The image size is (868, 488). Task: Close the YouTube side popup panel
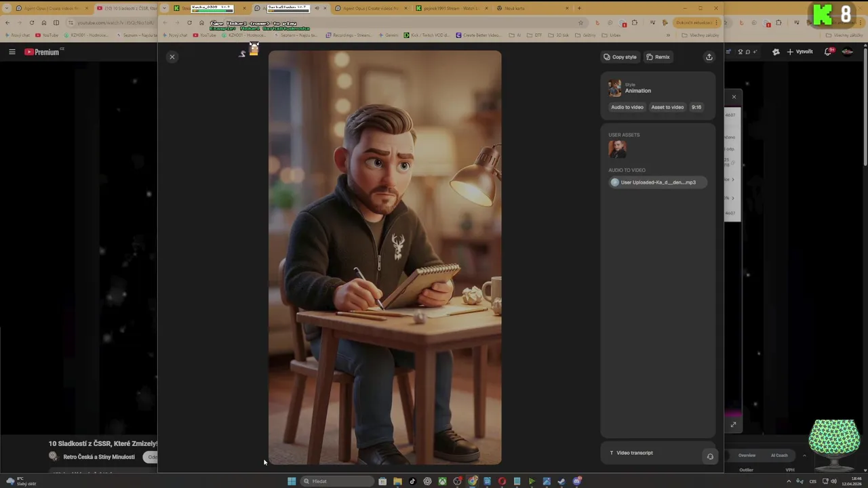coord(734,97)
